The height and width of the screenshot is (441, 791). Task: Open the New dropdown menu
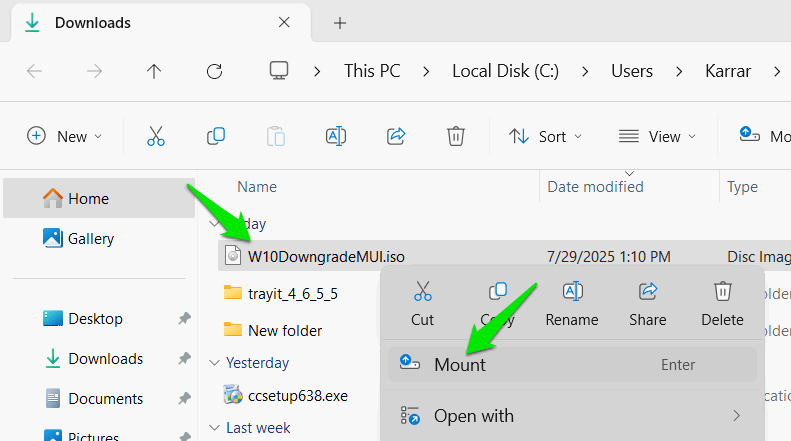65,136
